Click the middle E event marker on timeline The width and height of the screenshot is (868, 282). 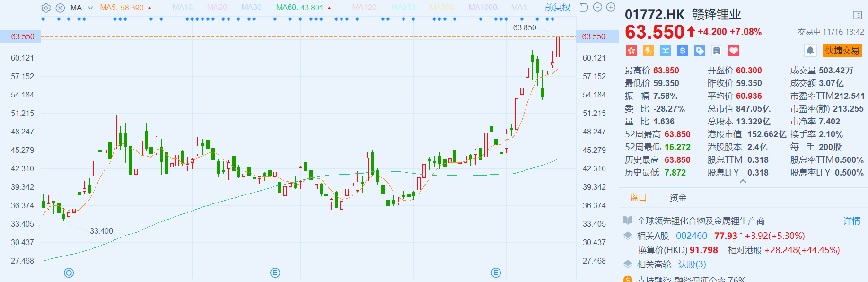pos(275,273)
